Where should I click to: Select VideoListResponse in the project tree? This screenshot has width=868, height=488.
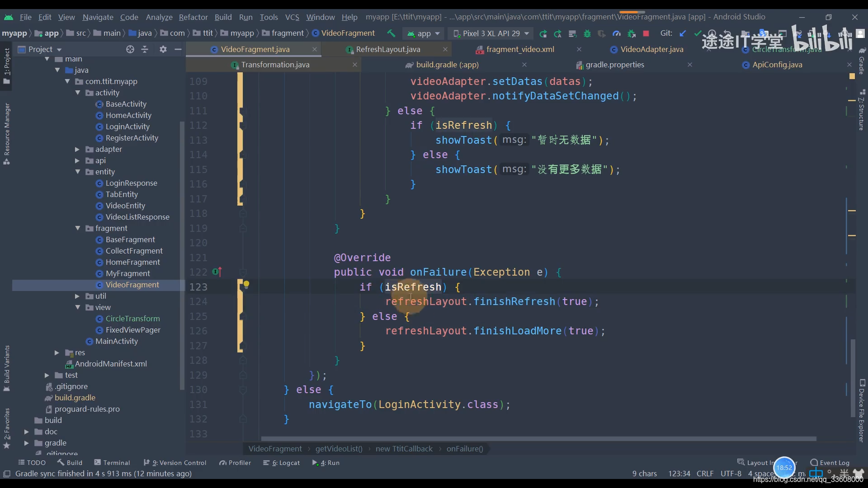pos(137,217)
